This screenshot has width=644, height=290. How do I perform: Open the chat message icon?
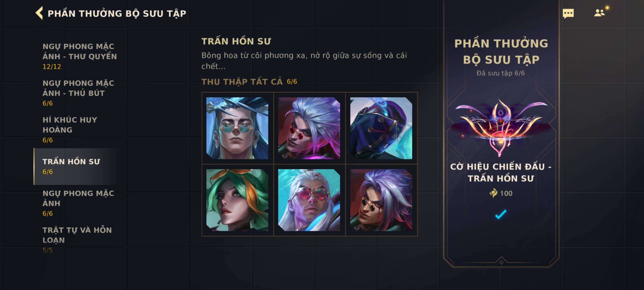(568, 13)
